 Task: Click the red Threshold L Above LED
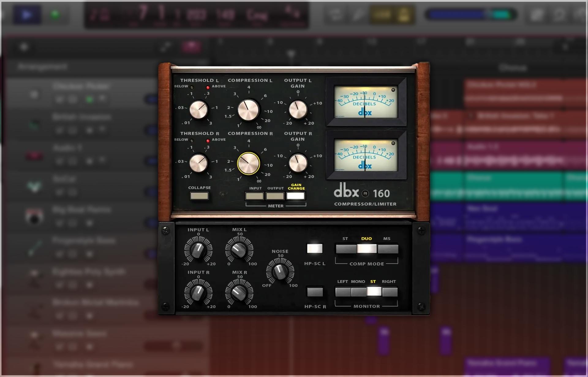pyautogui.click(x=208, y=87)
